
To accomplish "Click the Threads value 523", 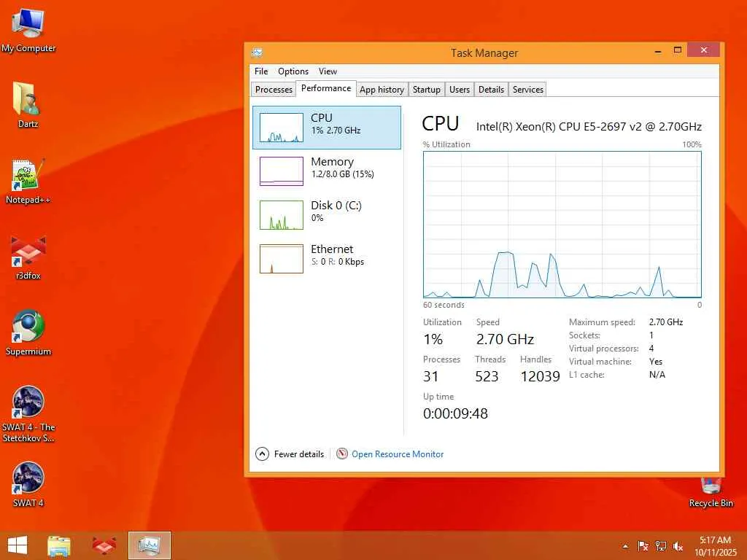I will pyautogui.click(x=487, y=376).
